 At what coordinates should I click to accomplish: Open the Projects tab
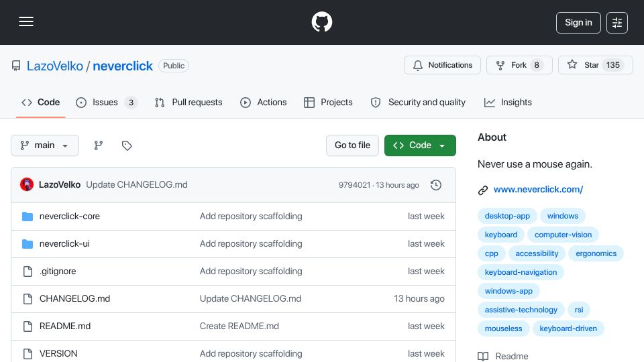[328, 102]
